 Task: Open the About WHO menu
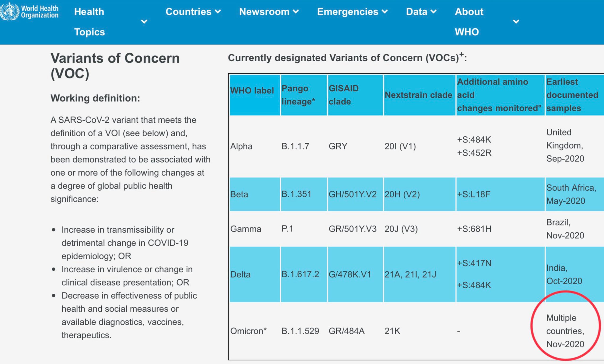[x=469, y=21]
